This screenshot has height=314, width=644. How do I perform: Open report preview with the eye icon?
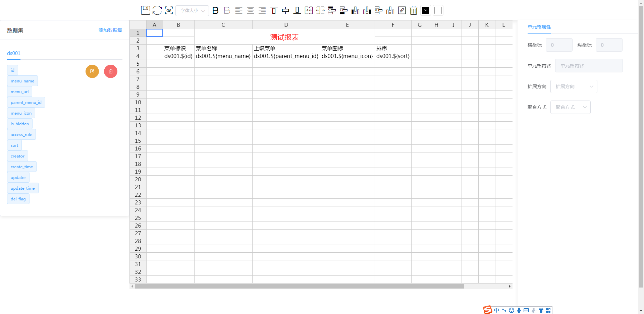(169, 10)
